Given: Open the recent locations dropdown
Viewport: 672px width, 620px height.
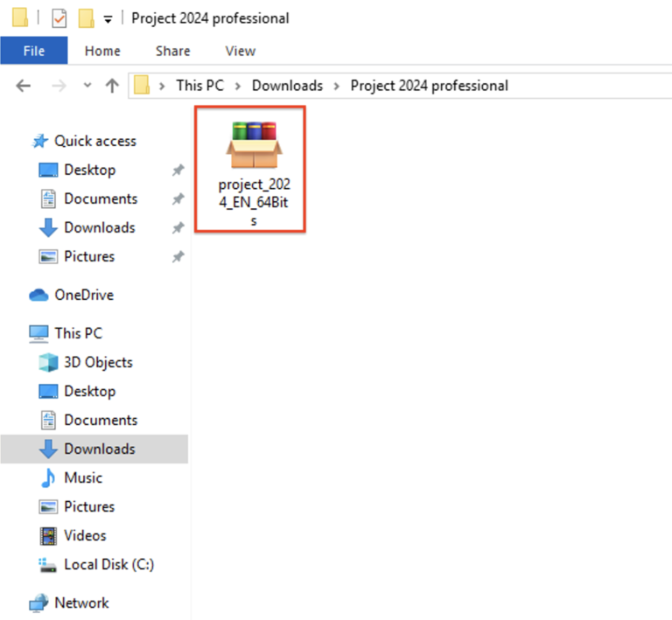Looking at the screenshot, I should 87,85.
